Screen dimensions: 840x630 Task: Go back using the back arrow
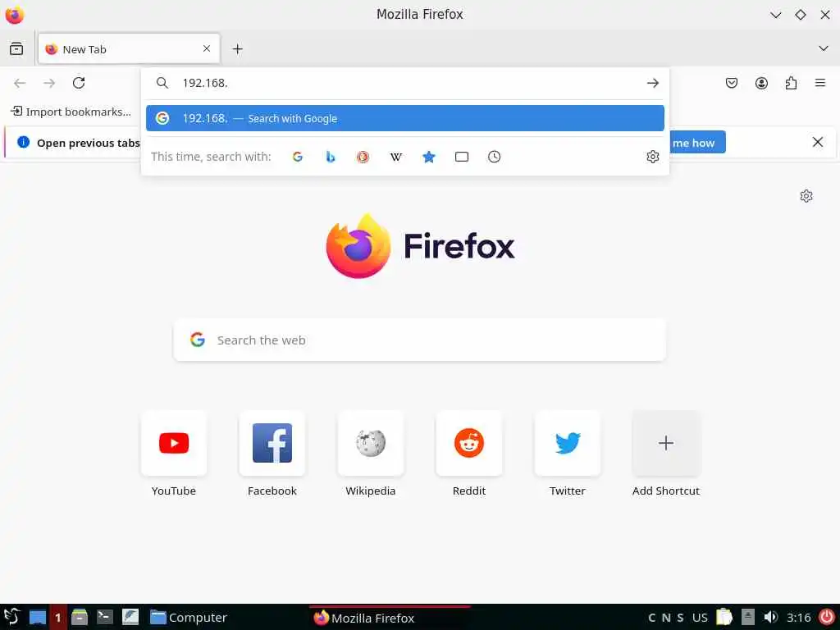(x=20, y=83)
